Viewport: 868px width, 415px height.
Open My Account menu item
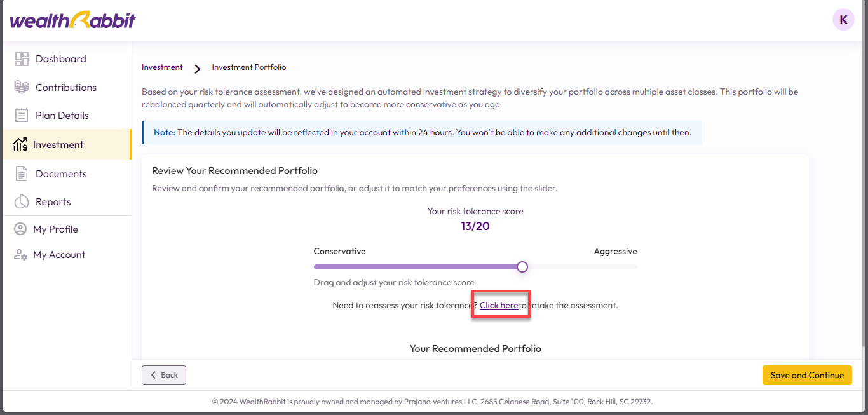point(58,255)
